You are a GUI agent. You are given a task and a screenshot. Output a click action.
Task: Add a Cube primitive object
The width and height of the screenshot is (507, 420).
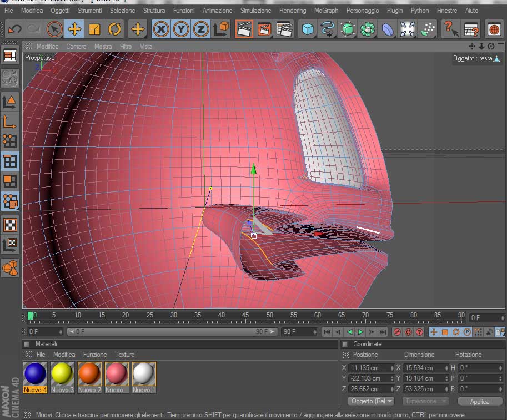point(307,29)
